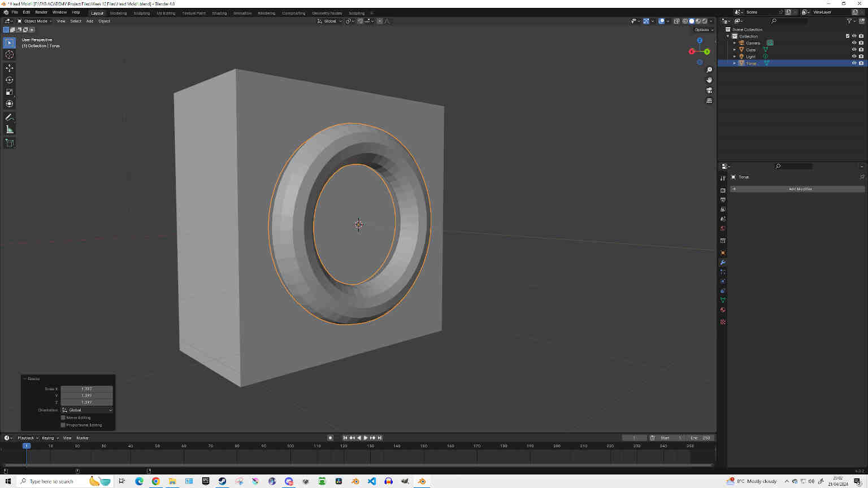Viewport: 868px width, 488px height.
Task: Open the Render properties tab
Action: (723, 190)
